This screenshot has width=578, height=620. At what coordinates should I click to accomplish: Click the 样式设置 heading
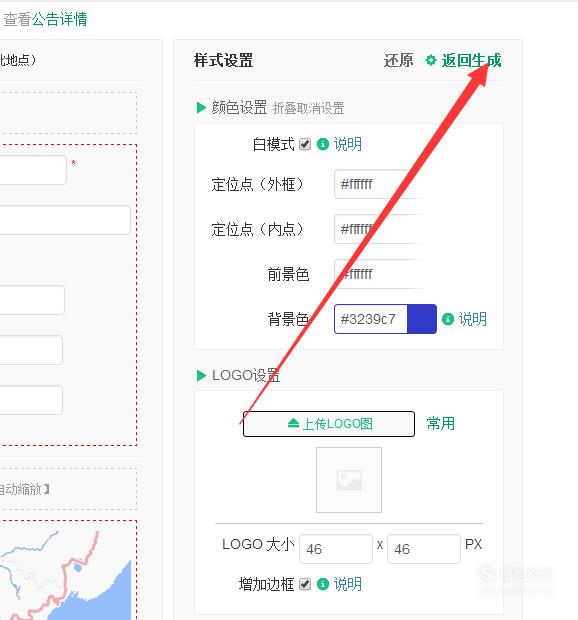coord(223,60)
